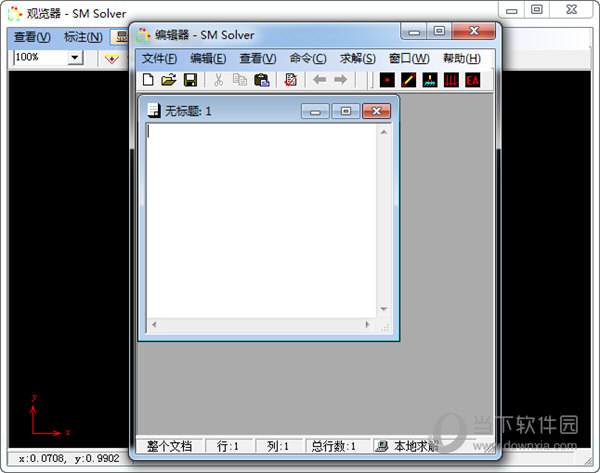
Task: Maximize the 无标题: 1 child window
Action: [346, 111]
